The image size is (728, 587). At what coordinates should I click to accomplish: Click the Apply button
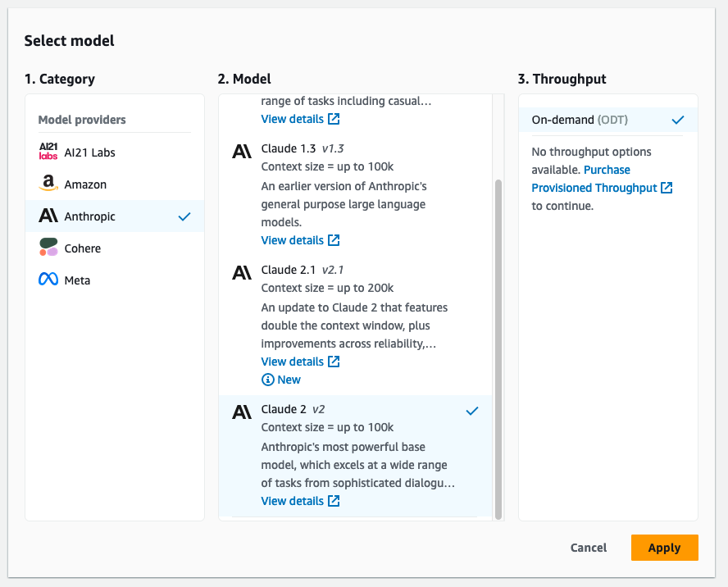tap(664, 548)
